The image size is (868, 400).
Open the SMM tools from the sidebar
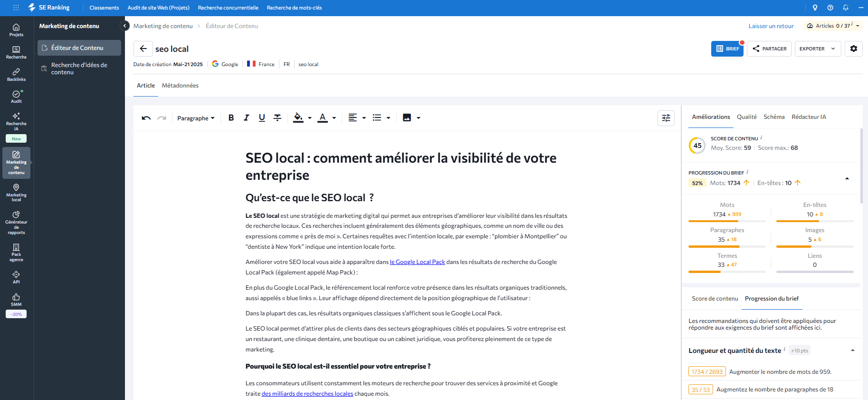(x=16, y=300)
